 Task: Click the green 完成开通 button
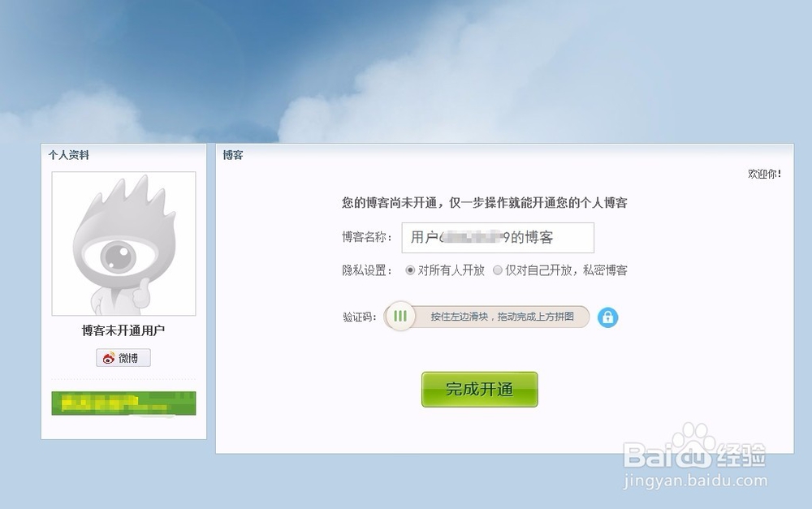[480, 390]
